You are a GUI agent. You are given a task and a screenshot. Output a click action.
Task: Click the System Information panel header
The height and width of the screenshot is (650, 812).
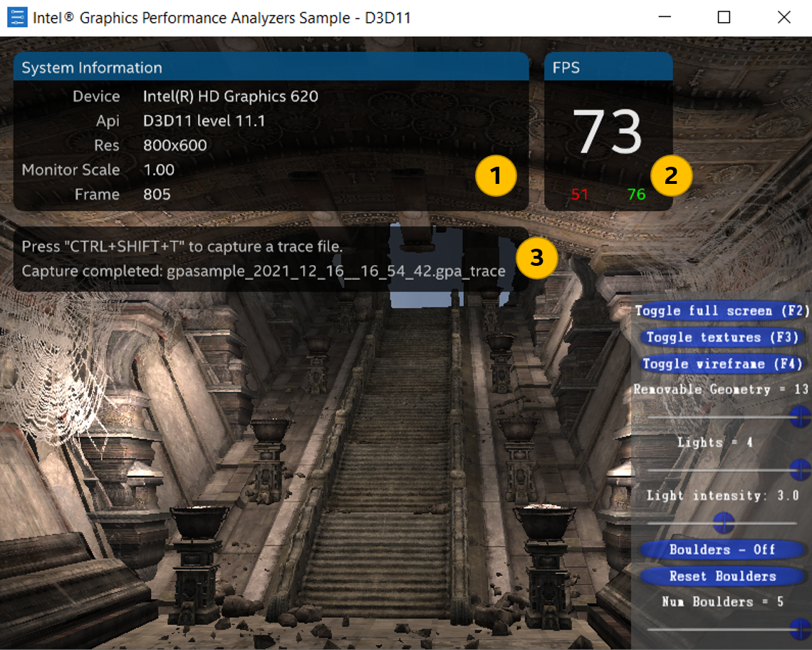tap(271, 67)
